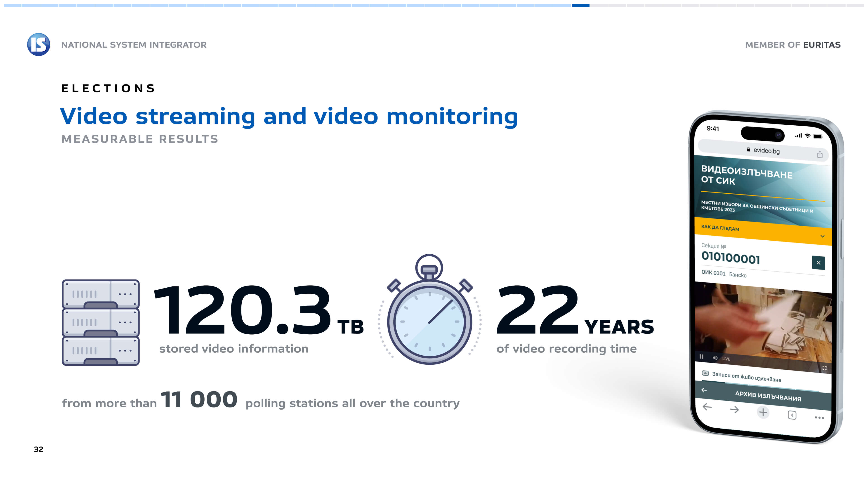Open a new tab with plus
This screenshot has height=488, width=868.
(x=763, y=412)
